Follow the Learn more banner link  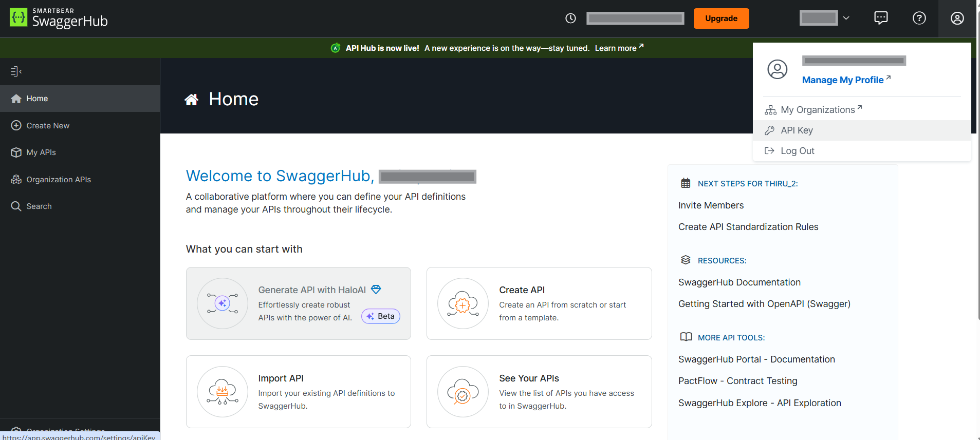(x=619, y=48)
